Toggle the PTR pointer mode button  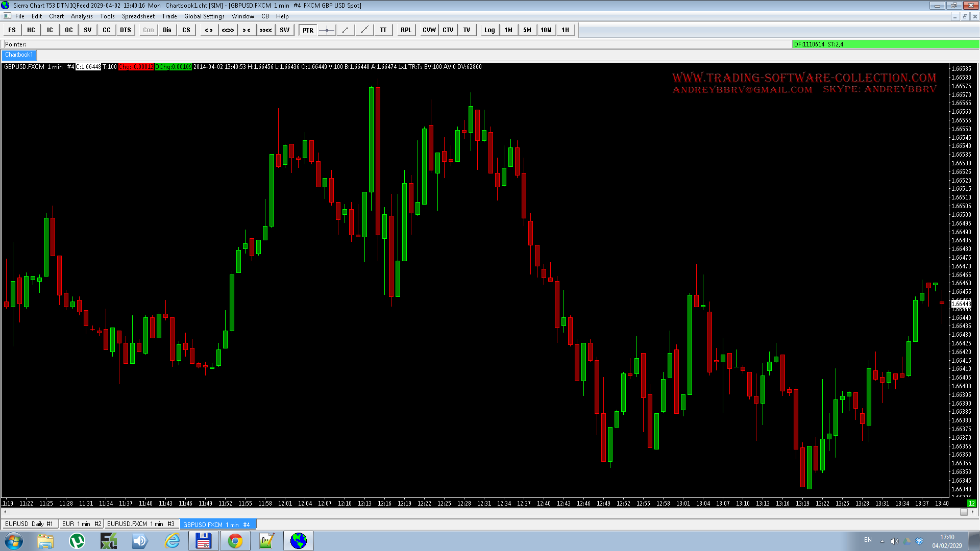[308, 30]
